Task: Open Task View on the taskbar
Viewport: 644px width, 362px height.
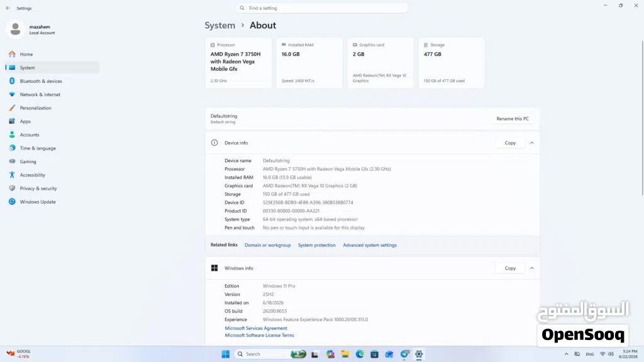Action: 315,354
